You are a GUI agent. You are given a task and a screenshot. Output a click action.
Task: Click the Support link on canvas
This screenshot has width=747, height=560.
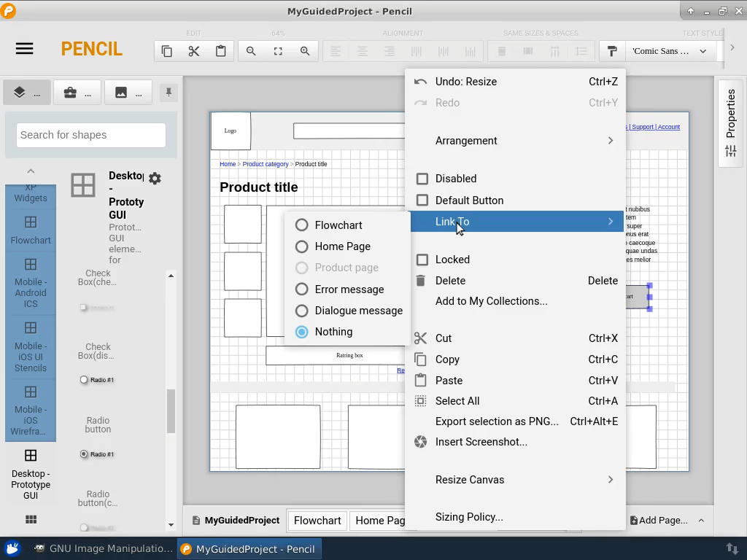click(643, 127)
